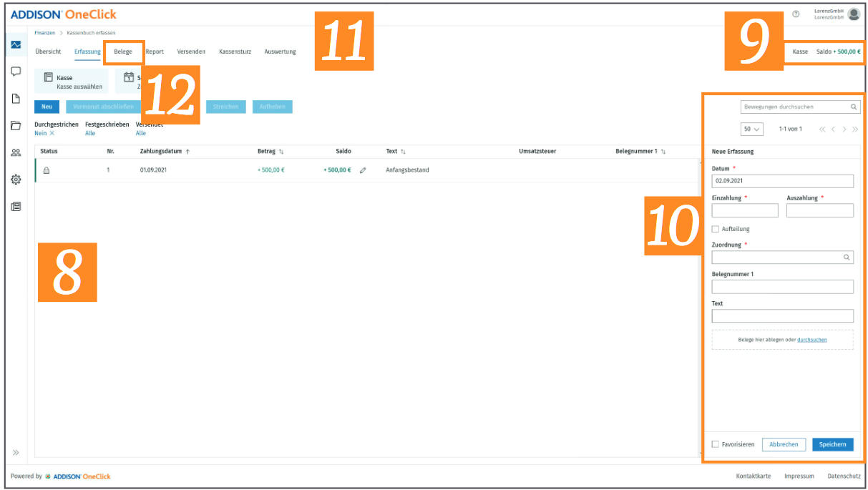Open the Kasse auswählen selector

click(x=72, y=82)
